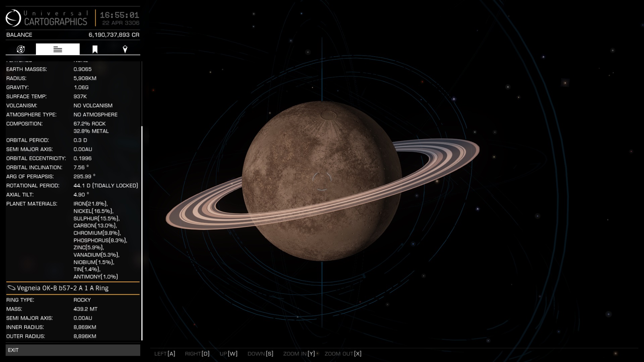
Task: Click RIGHT [D] camera control
Action: click(197, 354)
